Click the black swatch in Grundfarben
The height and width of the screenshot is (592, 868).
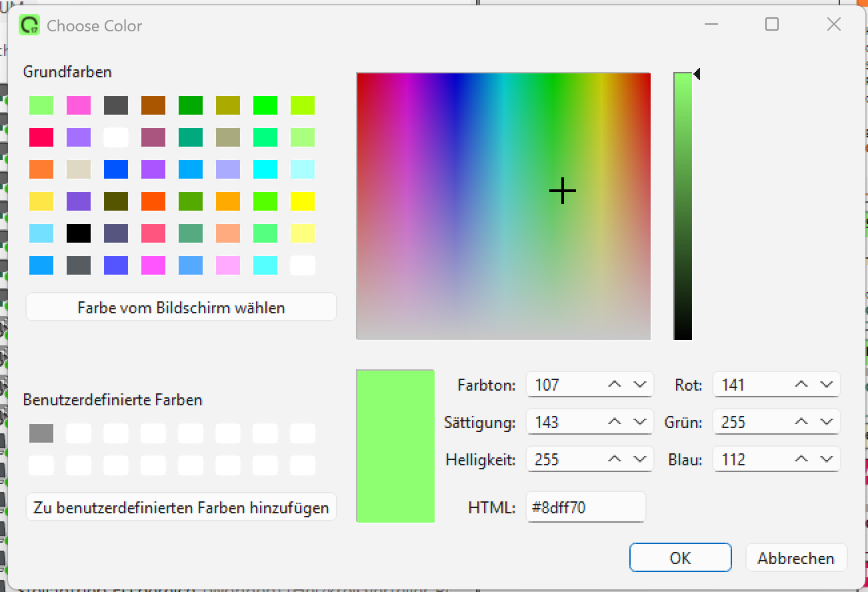click(78, 233)
